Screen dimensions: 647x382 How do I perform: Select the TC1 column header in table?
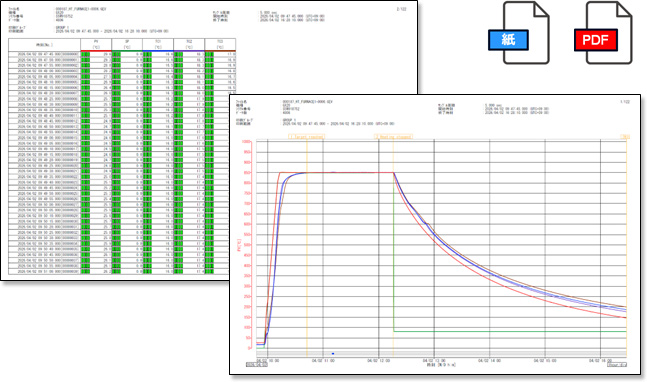158,44
